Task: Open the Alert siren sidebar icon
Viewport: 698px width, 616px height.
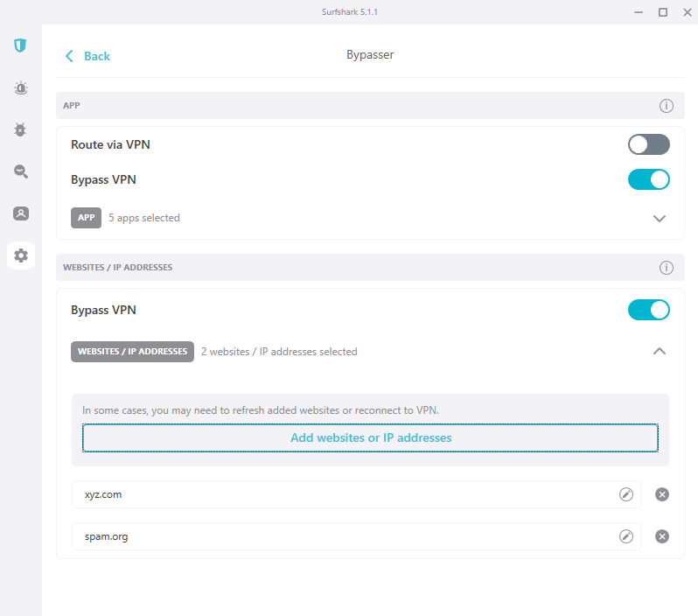Action: (x=20, y=87)
